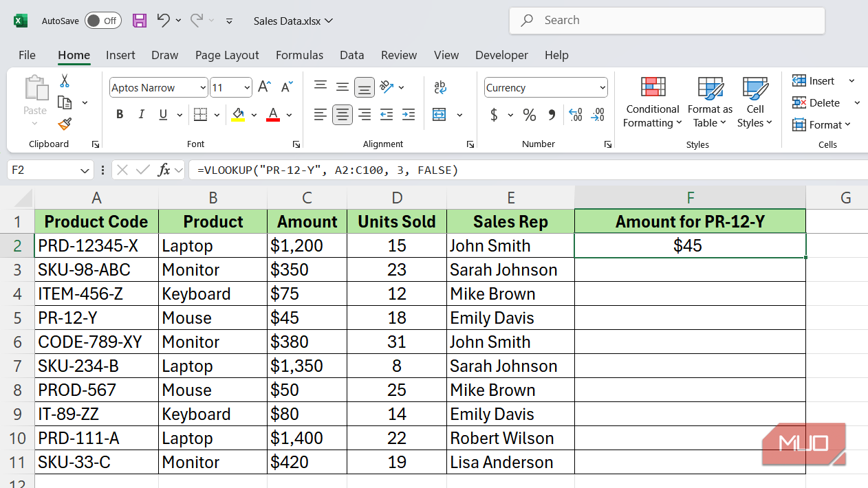This screenshot has width=868, height=488.
Task: Click the Copy icon
Action: pyautogui.click(x=65, y=102)
